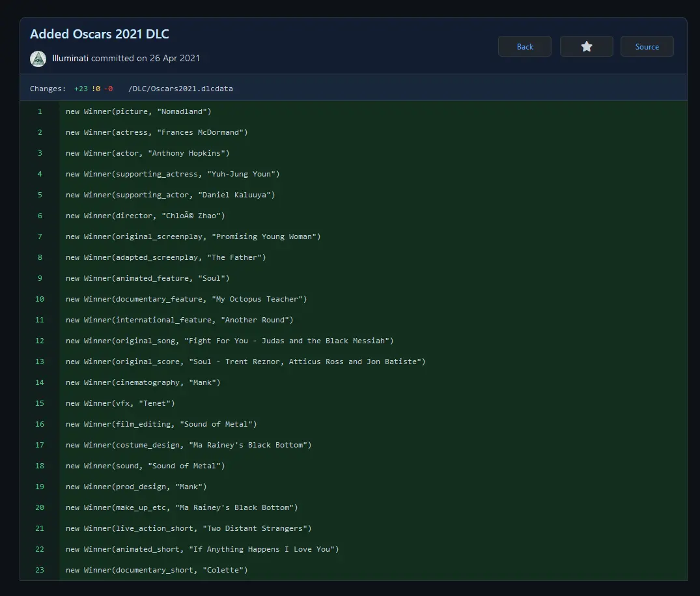Click the -0 deletions count

pyautogui.click(x=108, y=89)
